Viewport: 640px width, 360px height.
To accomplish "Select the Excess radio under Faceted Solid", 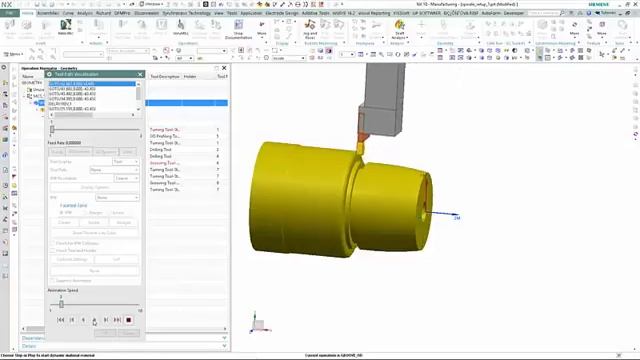I will [109, 213].
